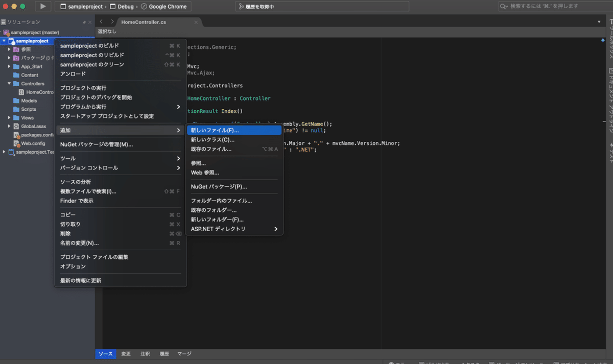The width and height of the screenshot is (613, 364).
Task: Click the Run (play) button in the toolbar
Action: pyautogui.click(x=43, y=6)
